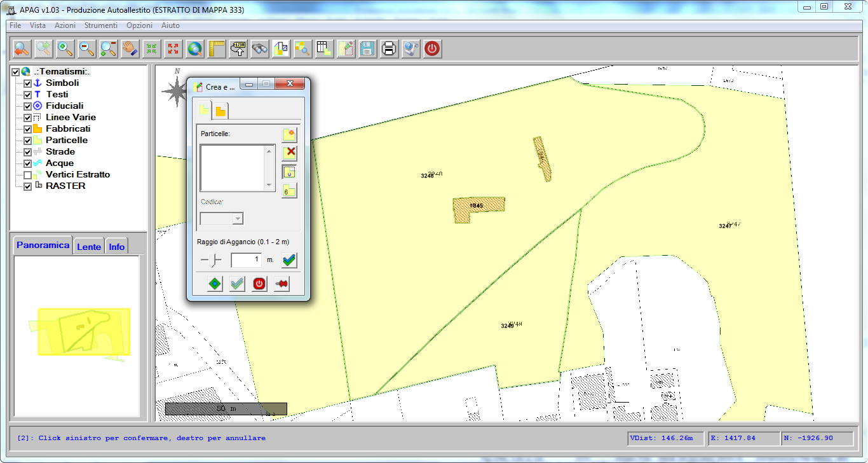Enable the Vertici Estratto layer checkbox
The height and width of the screenshot is (463, 868).
tap(27, 175)
